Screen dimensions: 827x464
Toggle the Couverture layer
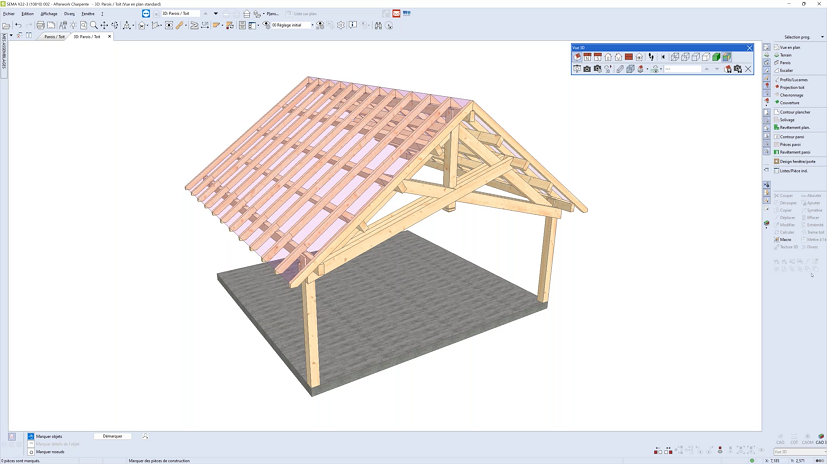(x=790, y=102)
